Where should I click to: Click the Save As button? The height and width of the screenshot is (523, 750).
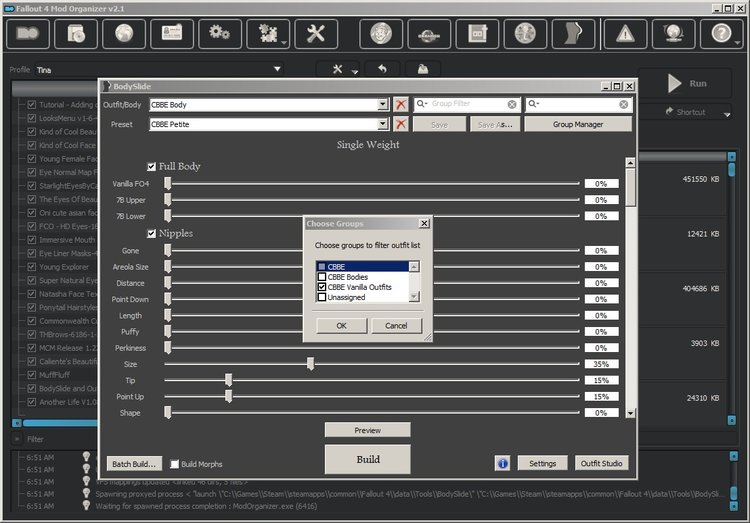[x=495, y=124]
